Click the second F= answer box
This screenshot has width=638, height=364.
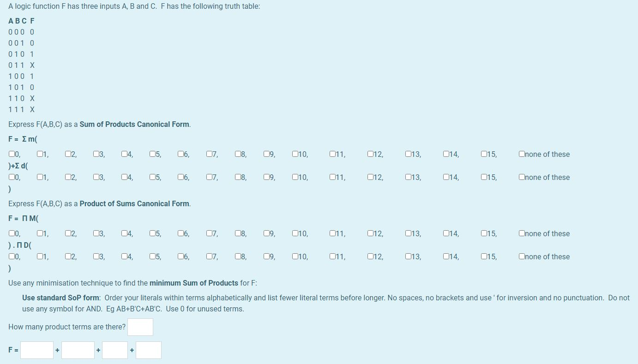78,350
